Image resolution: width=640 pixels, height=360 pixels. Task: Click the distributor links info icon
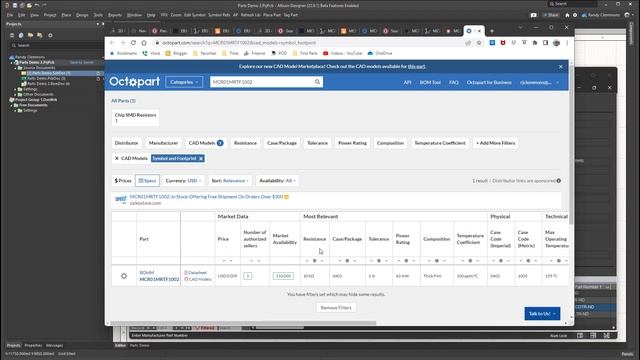click(x=559, y=180)
